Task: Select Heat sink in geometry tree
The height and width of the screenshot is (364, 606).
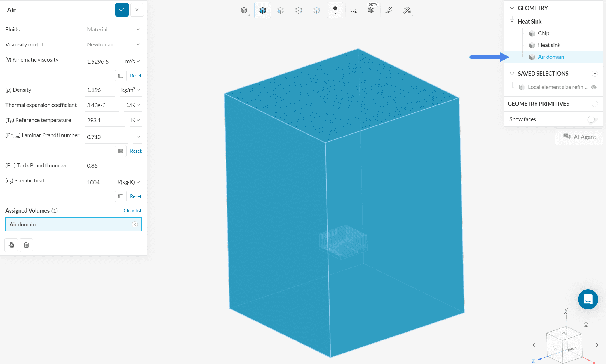Action: tap(549, 45)
